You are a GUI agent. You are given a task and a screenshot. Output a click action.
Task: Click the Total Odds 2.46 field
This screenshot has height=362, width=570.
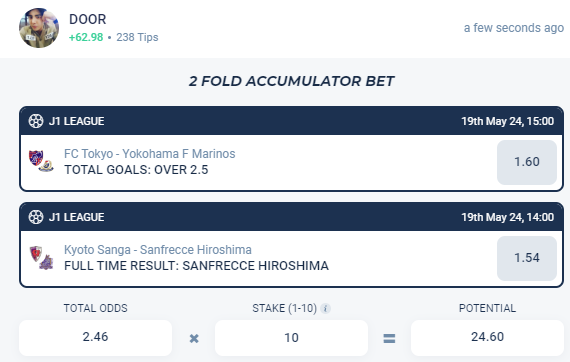[x=95, y=338]
